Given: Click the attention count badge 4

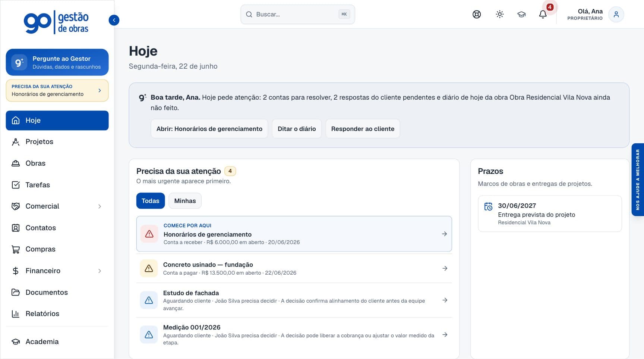Looking at the screenshot, I should (x=230, y=171).
